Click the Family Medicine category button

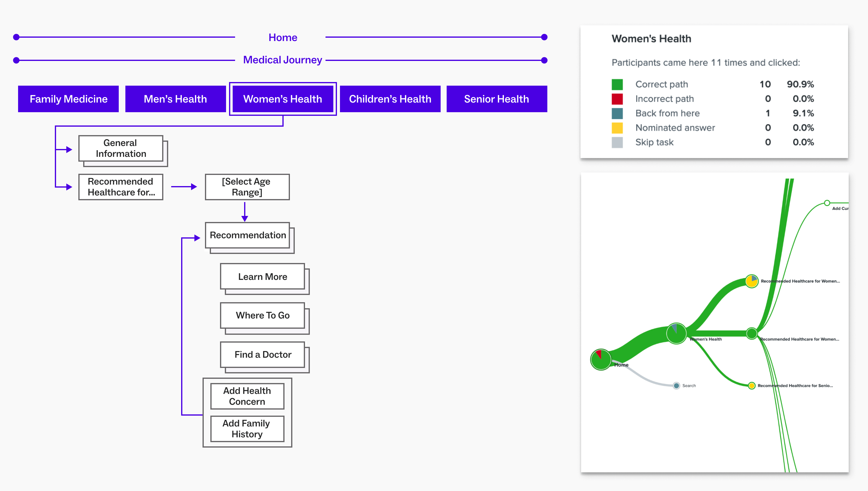69,99
